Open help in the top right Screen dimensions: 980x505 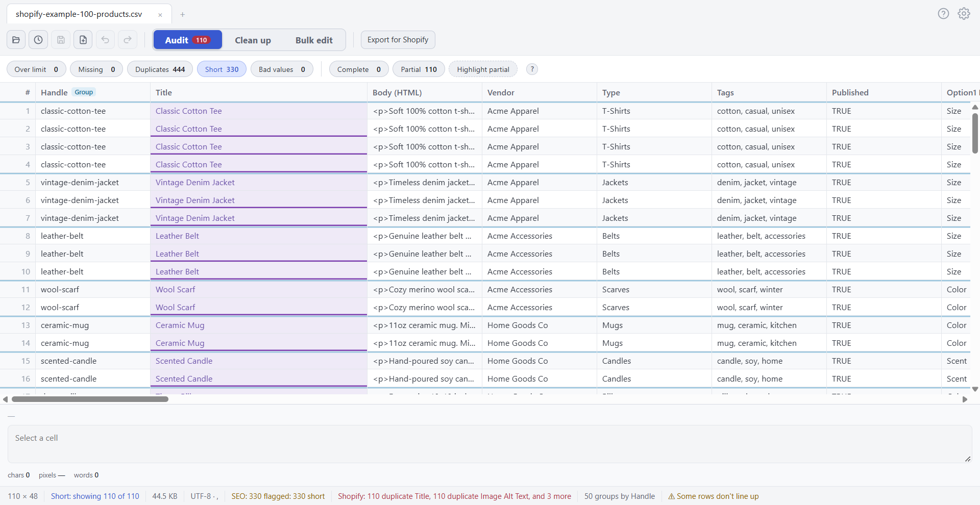tap(943, 14)
